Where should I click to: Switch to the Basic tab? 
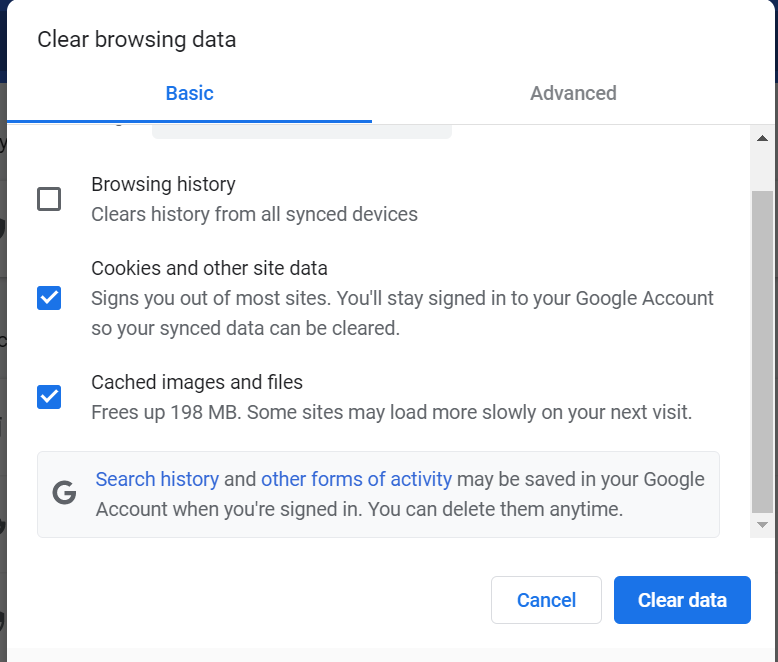tap(189, 93)
